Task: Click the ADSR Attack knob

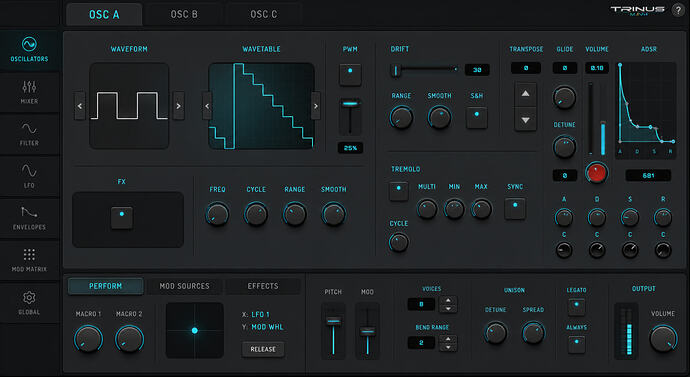Action: point(564,217)
